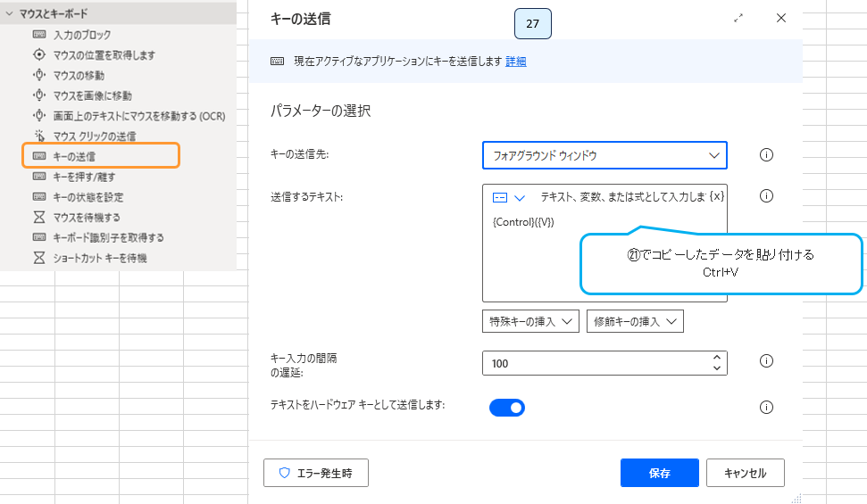The image size is (867, 504).
Task: Open 修飾キーの挿入 dropdown
Action: [635, 321]
